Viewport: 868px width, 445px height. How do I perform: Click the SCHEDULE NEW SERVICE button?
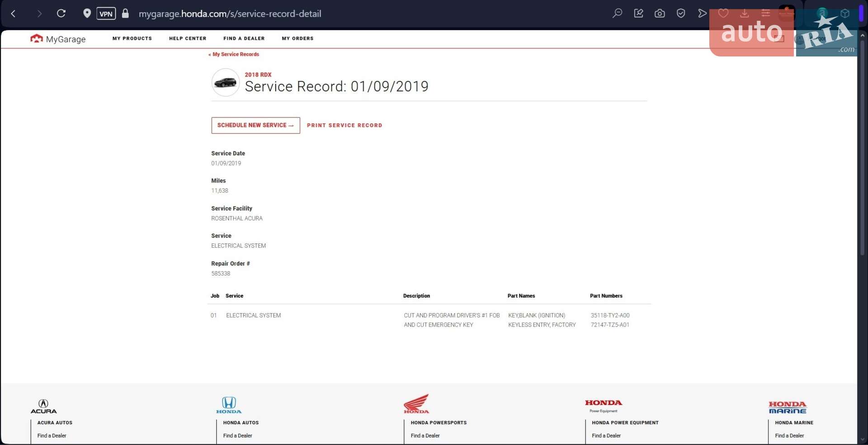point(255,125)
